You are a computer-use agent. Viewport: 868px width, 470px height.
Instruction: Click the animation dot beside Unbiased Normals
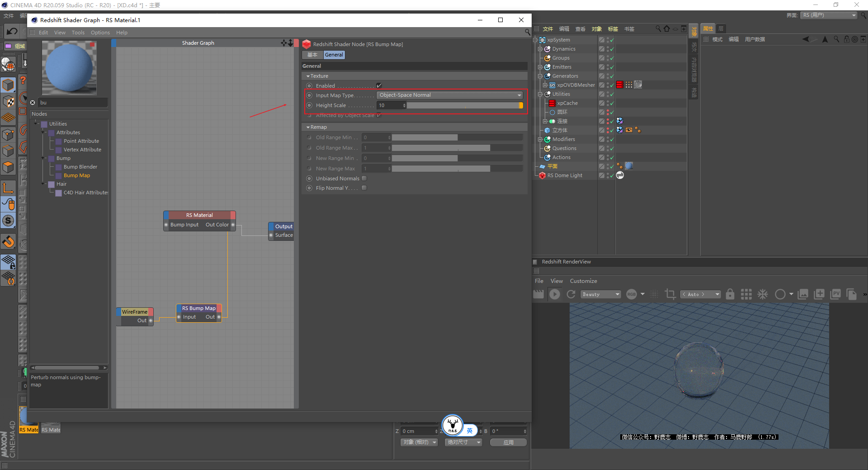[309, 179]
